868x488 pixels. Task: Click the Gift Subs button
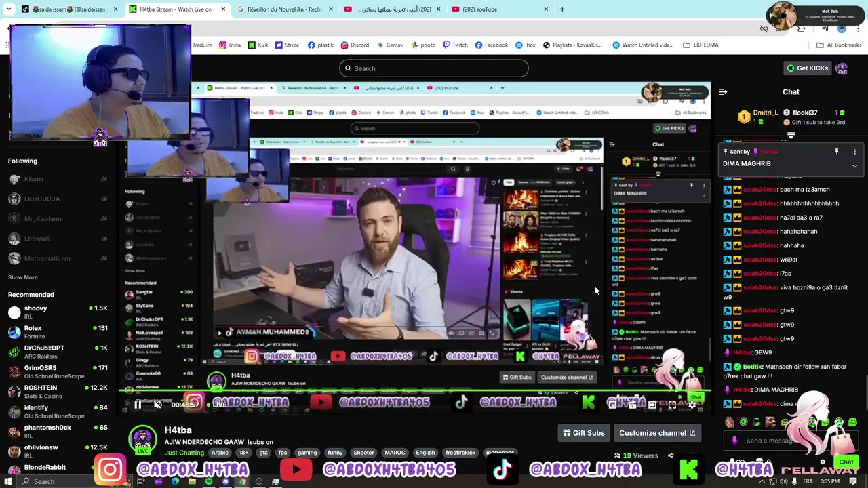pos(584,433)
